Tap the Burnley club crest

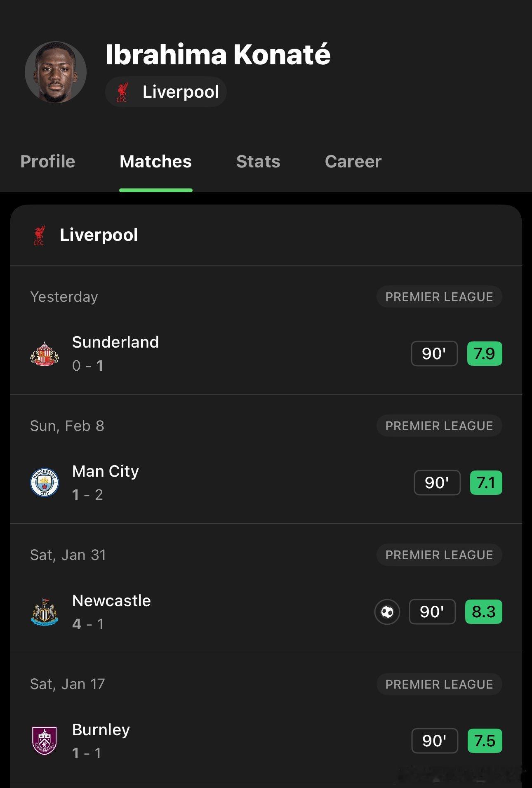pos(45,741)
